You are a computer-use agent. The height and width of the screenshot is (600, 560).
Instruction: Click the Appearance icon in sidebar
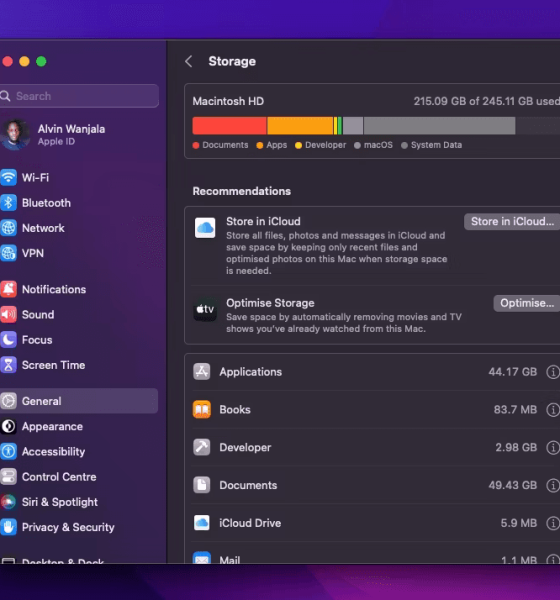(8, 426)
